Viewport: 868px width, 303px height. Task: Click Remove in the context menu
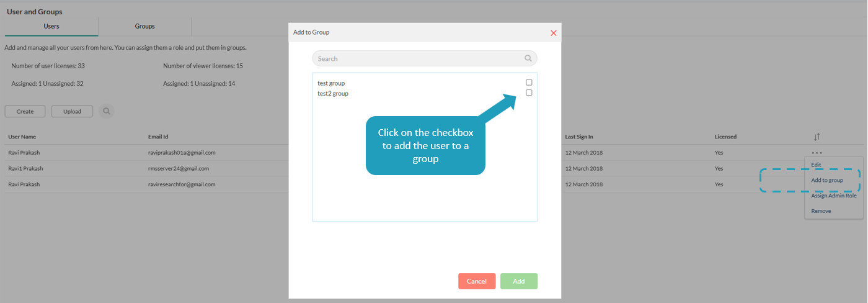click(821, 211)
